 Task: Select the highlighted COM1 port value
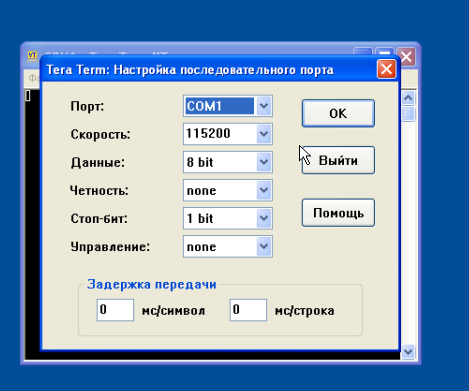pyautogui.click(x=220, y=106)
